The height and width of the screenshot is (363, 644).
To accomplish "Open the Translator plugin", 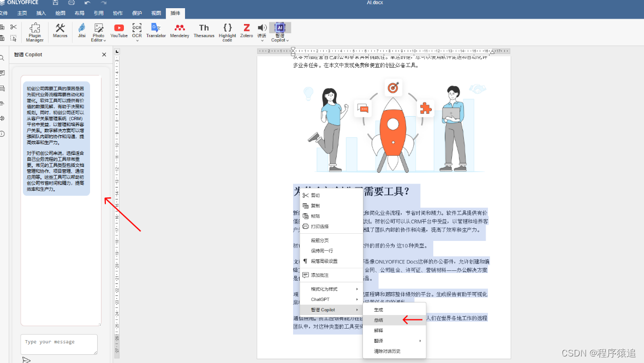I will click(x=156, y=31).
